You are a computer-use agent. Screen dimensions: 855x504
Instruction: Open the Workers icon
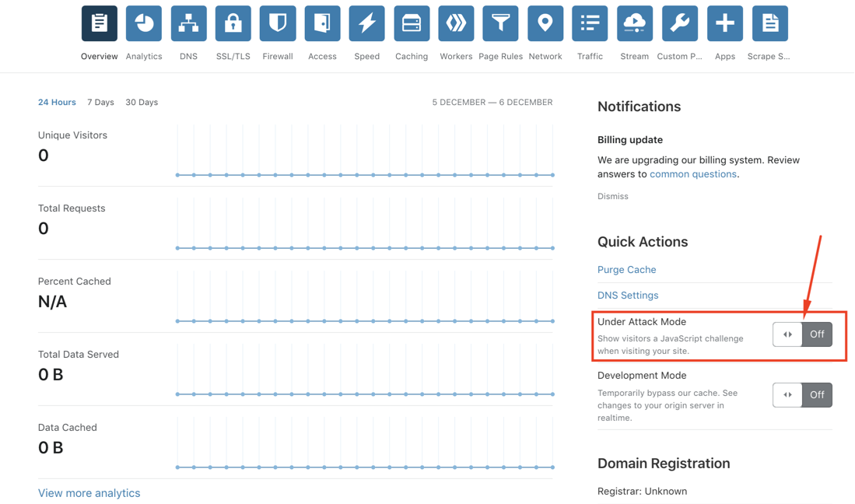point(456,23)
